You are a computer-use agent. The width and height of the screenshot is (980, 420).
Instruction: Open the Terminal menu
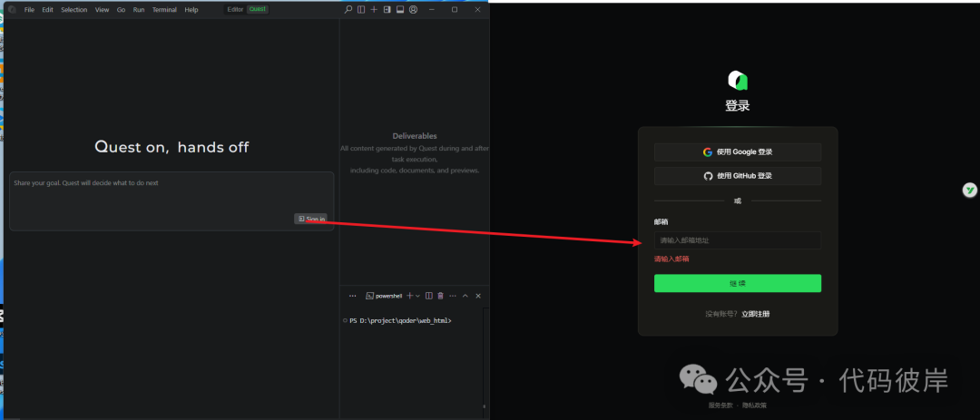[x=164, y=9]
